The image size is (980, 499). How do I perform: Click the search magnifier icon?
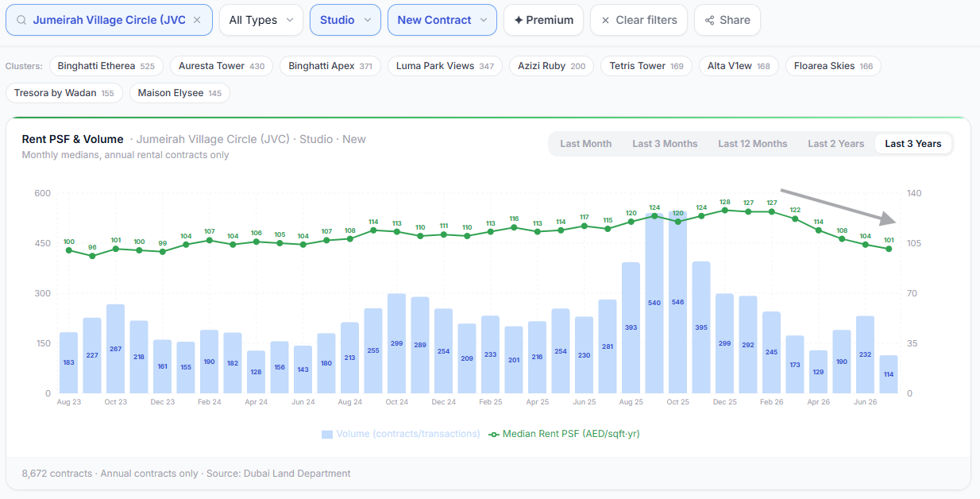21,20
